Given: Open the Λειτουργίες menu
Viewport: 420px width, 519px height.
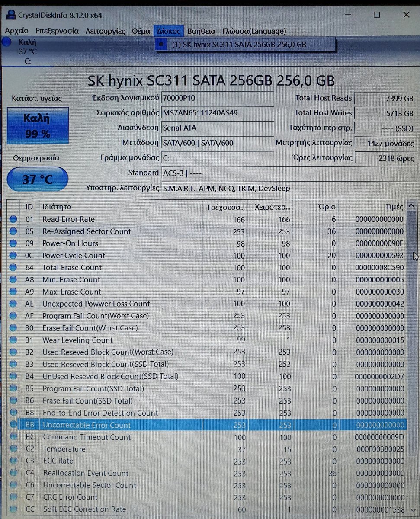Looking at the screenshot, I should point(105,31).
